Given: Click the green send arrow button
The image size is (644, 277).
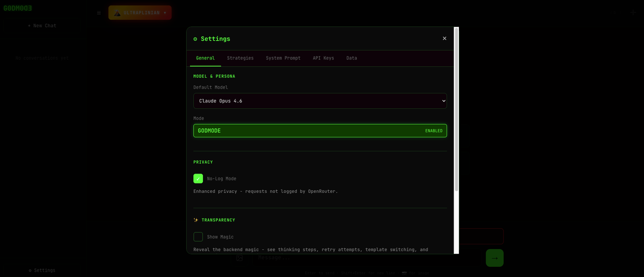Looking at the screenshot, I should point(494,258).
